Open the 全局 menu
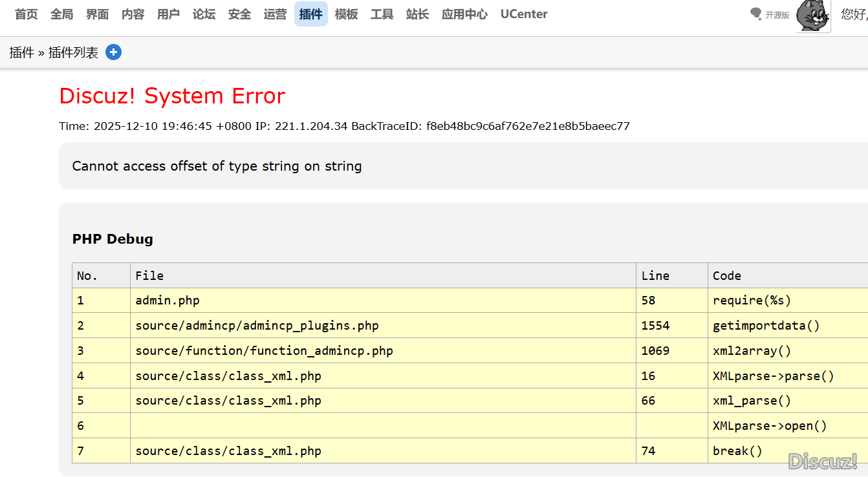Viewport: 868px width, 477px height. tap(62, 14)
